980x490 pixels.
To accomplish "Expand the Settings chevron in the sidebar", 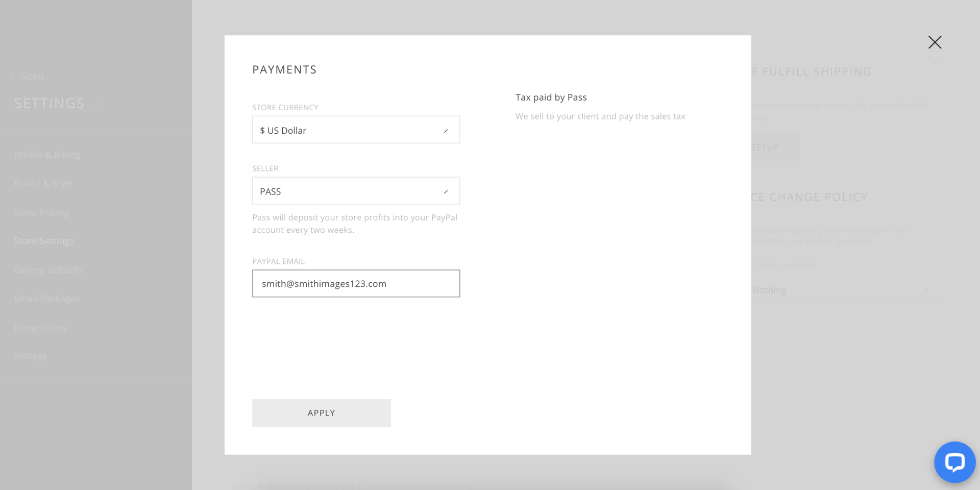I will [96, 105].
